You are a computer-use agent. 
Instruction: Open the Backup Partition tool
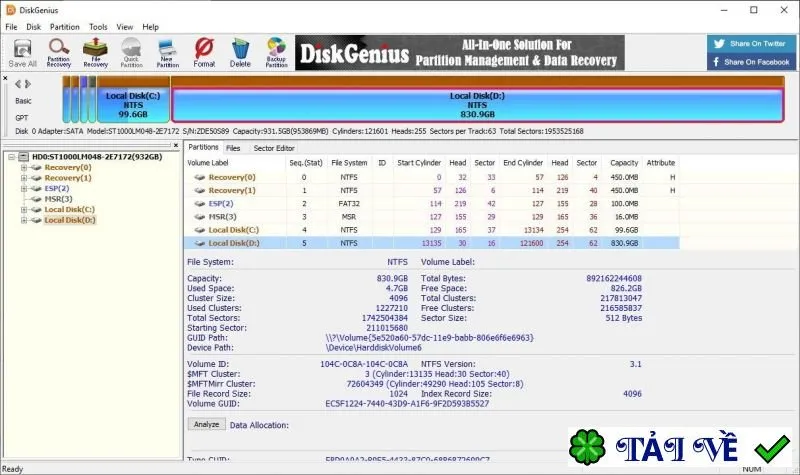click(277, 53)
